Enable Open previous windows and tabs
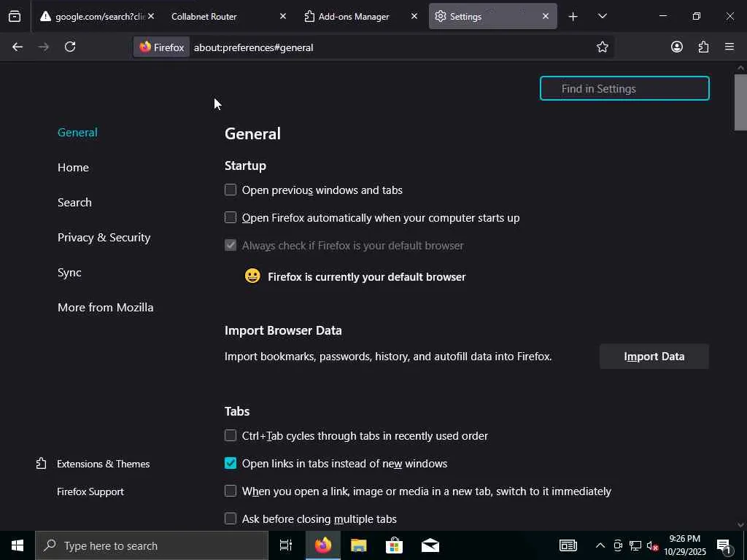The image size is (747, 560). 231,190
